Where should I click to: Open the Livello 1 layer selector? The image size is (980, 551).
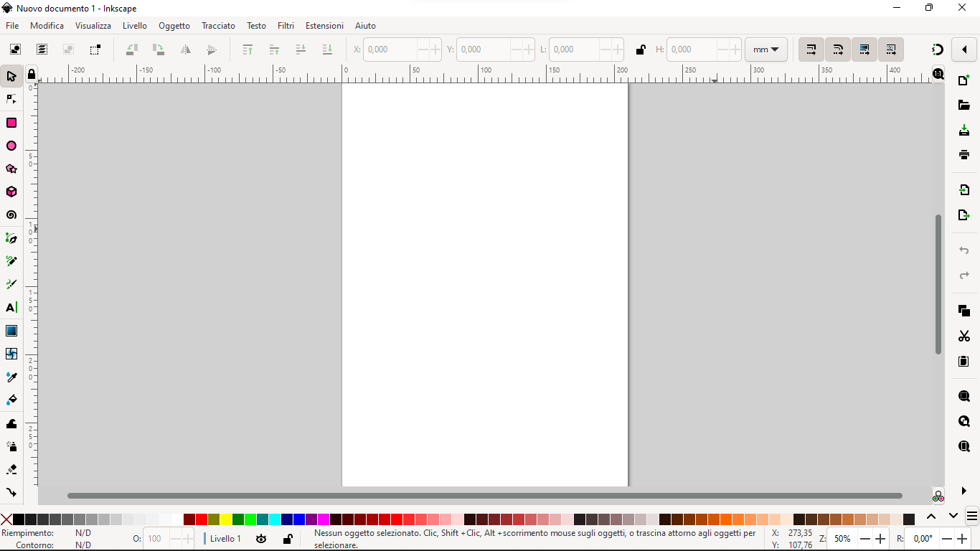pyautogui.click(x=224, y=539)
